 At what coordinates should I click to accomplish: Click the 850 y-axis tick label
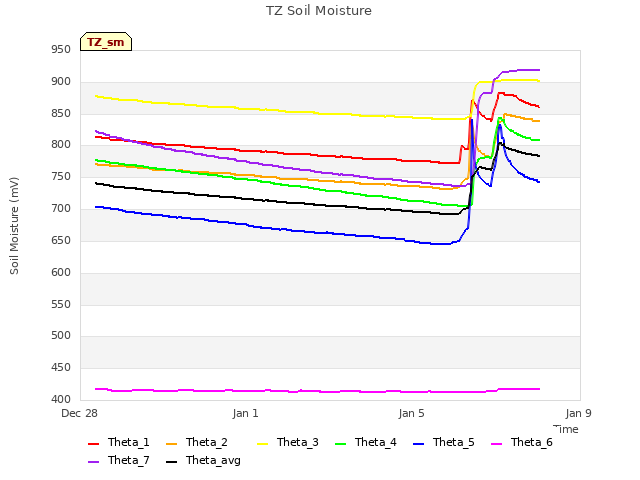pyautogui.click(x=61, y=113)
